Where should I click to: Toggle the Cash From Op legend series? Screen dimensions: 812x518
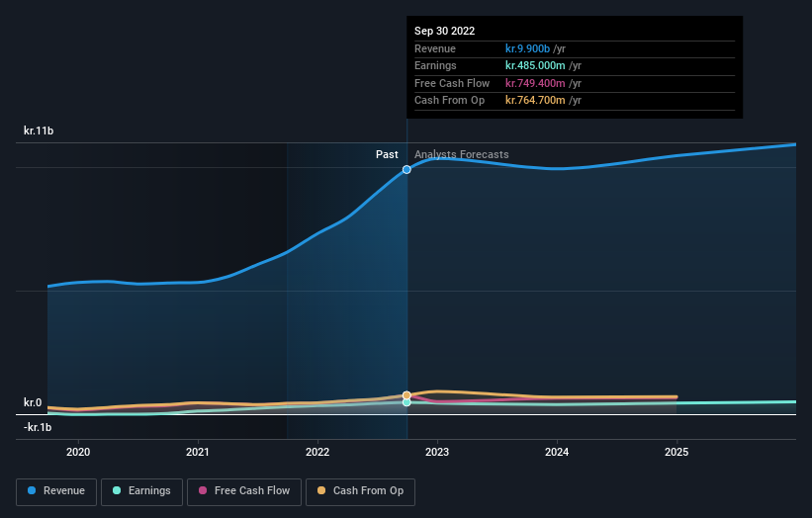point(360,491)
